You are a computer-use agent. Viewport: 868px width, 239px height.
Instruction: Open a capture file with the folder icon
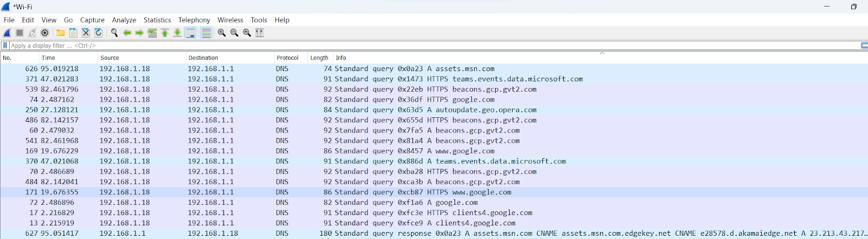(x=61, y=33)
